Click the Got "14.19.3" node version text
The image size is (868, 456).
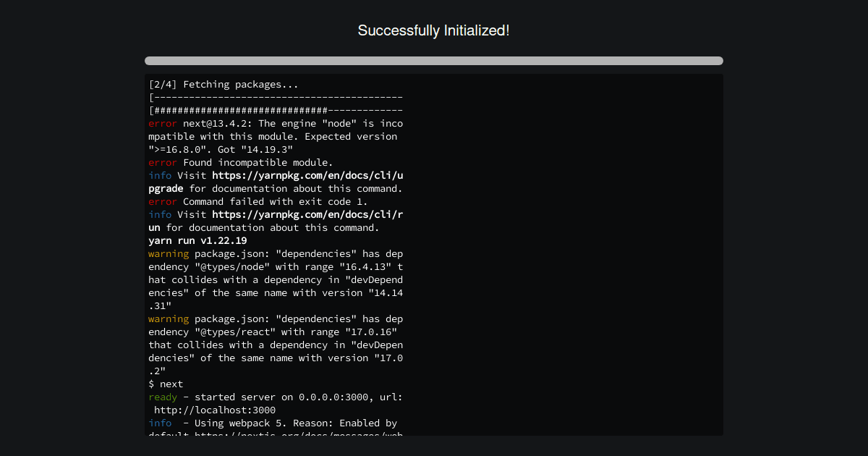[x=255, y=150]
